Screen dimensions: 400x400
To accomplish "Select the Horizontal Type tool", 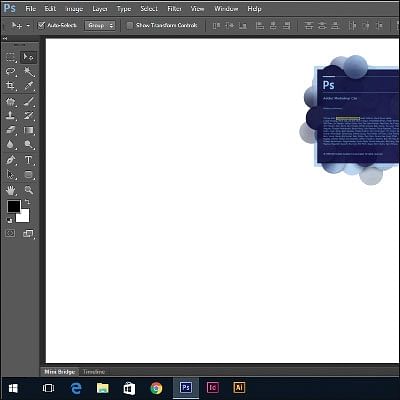I will [x=29, y=160].
